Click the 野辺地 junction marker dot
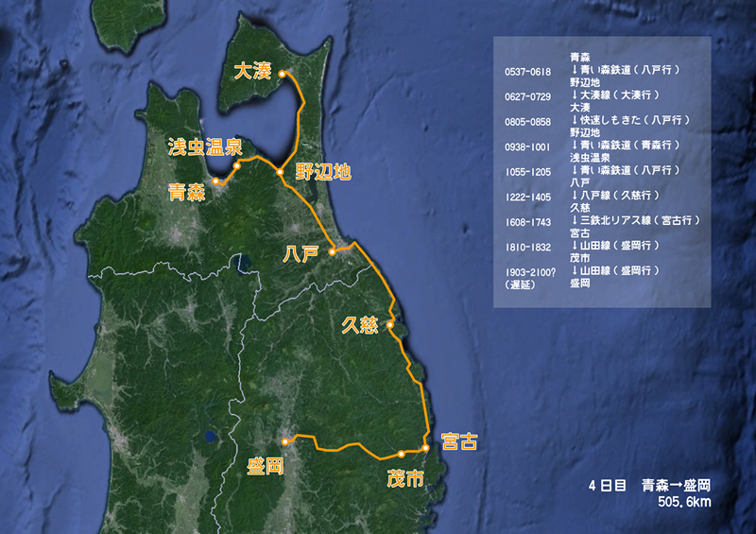This screenshot has width=756, height=534. click(280, 172)
